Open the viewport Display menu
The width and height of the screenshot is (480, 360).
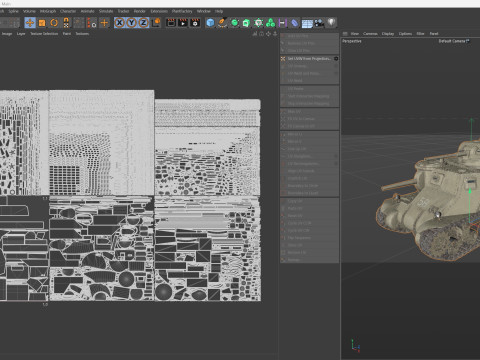click(x=388, y=34)
